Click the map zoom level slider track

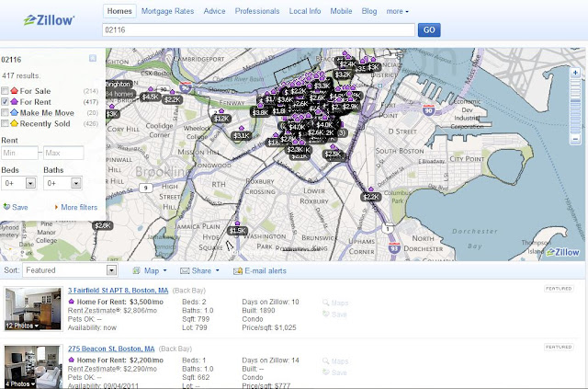pyautogui.click(x=575, y=106)
